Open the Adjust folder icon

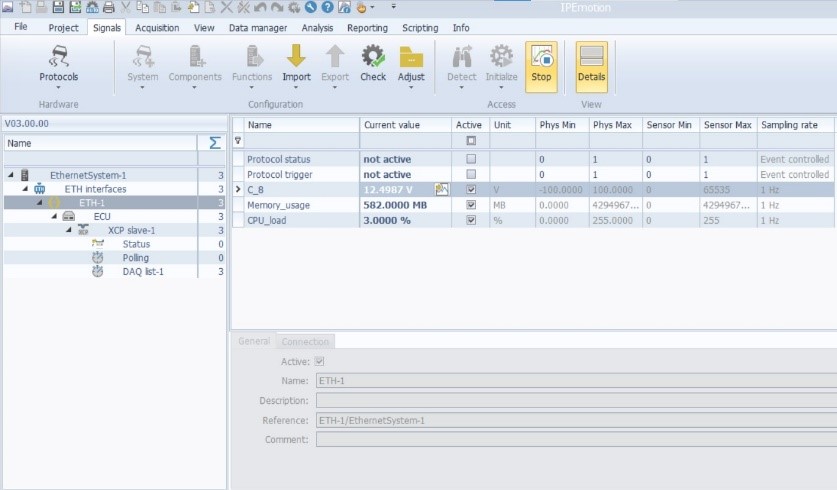(x=411, y=58)
